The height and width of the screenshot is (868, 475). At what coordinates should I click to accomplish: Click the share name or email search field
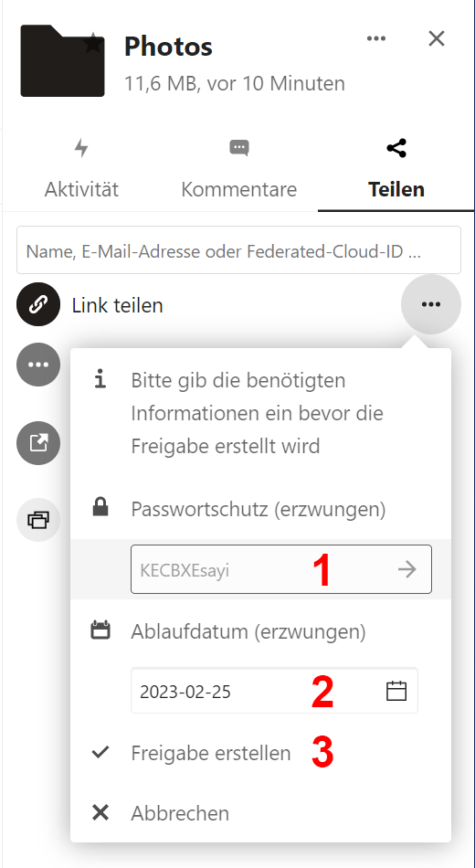238,249
